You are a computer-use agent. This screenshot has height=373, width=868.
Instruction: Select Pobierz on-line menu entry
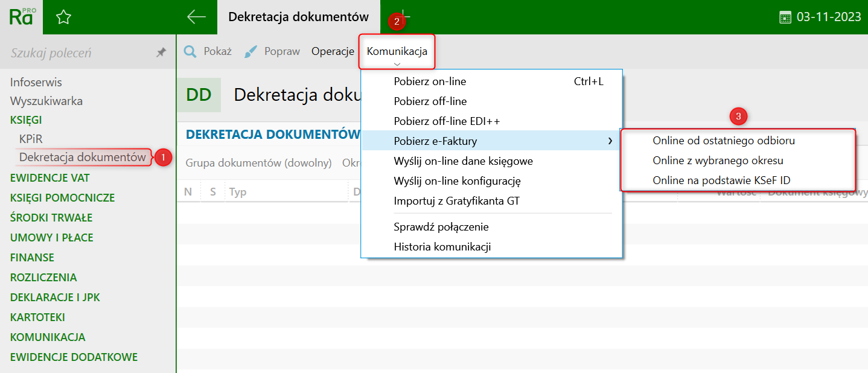pyautogui.click(x=430, y=81)
